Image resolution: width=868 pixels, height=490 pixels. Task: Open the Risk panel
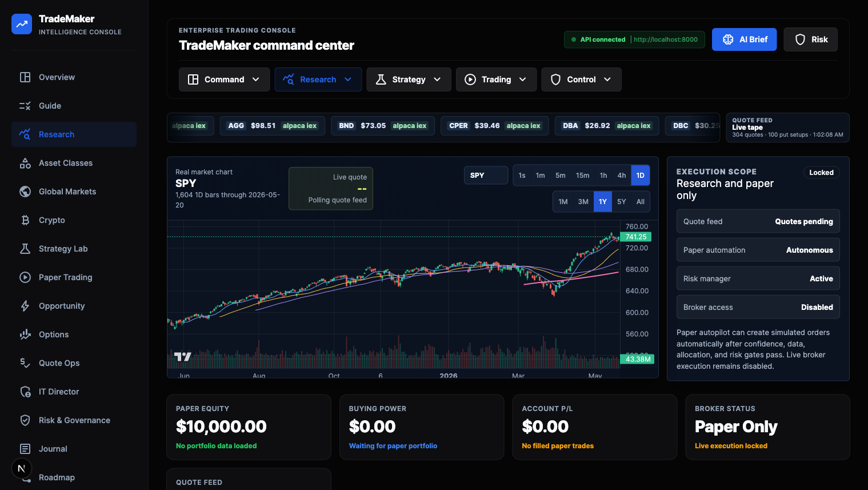[810, 39]
